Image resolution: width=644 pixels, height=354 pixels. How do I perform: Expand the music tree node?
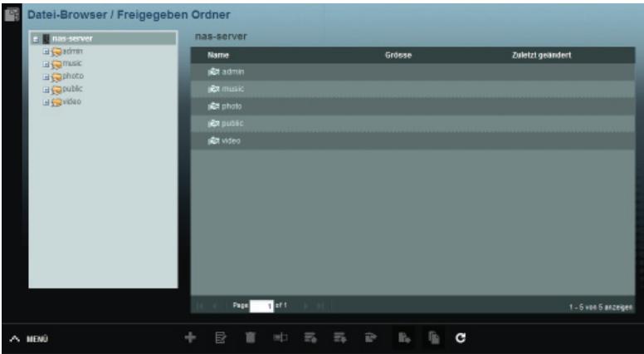tap(46, 65)
